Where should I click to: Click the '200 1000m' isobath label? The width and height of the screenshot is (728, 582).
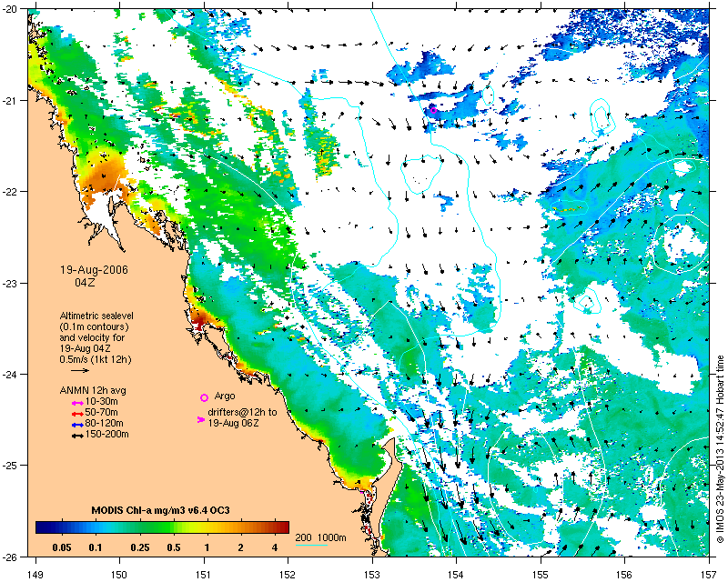[x=321, y=538]
